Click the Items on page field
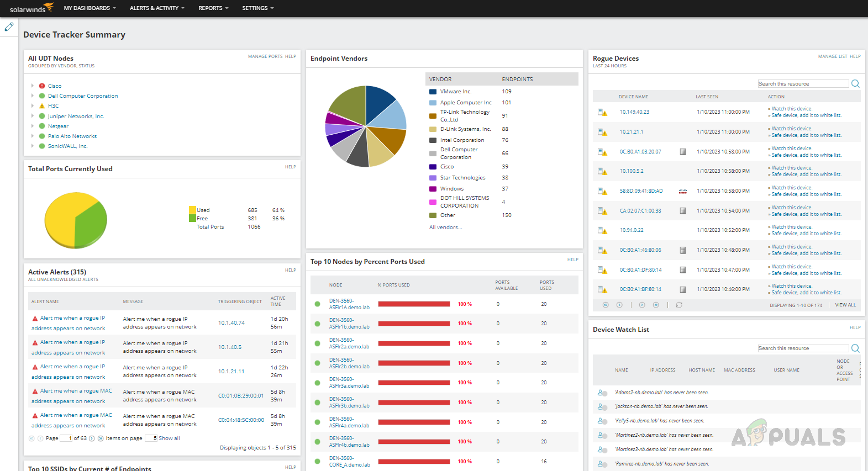 [151, 438]
